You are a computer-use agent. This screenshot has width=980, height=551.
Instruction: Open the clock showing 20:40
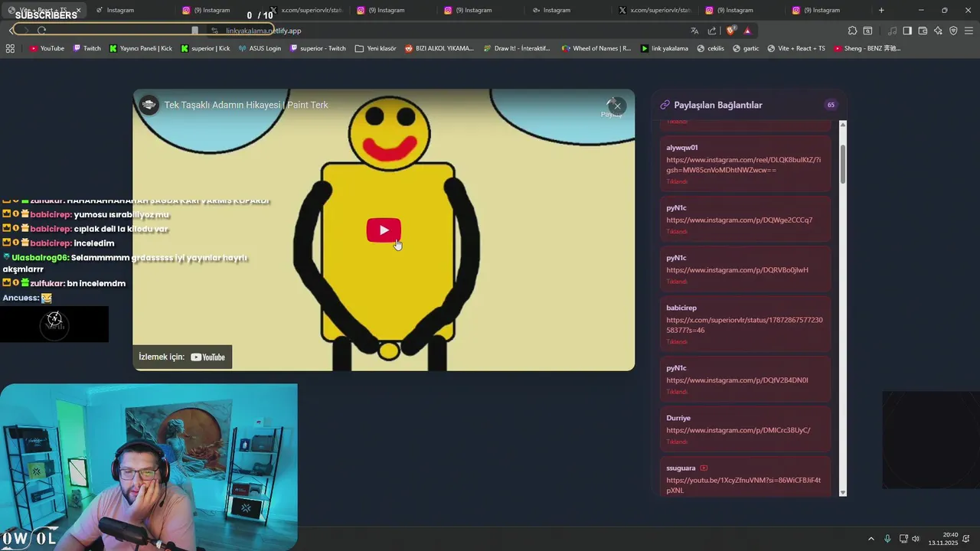[943, 539]
